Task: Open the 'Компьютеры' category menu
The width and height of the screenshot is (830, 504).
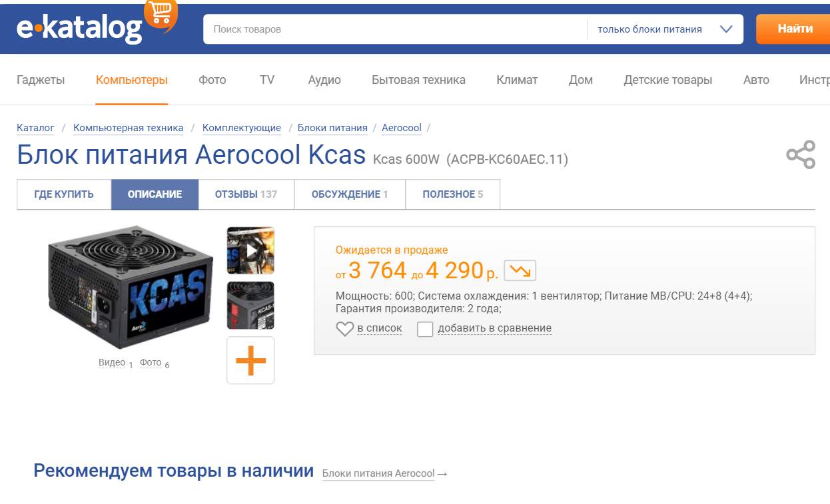Action: coord(132,80)
